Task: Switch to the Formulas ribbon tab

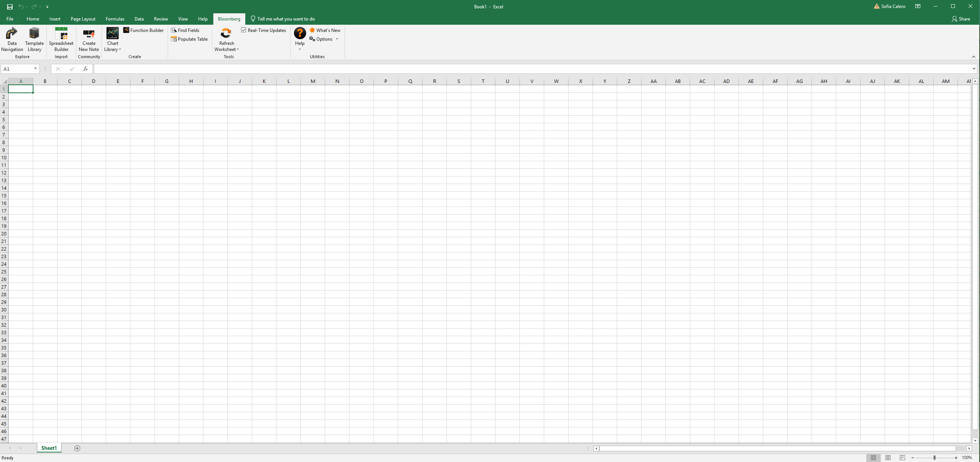Action: coord(114,19)
